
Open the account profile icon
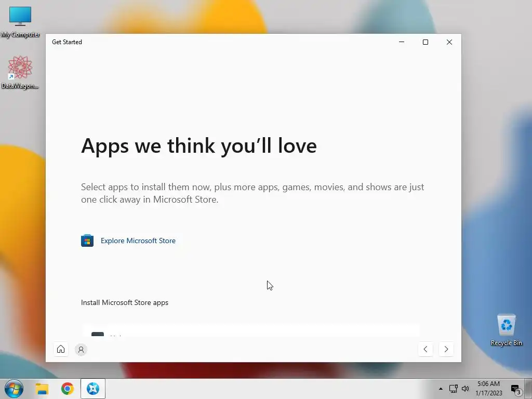click(81, 350)
